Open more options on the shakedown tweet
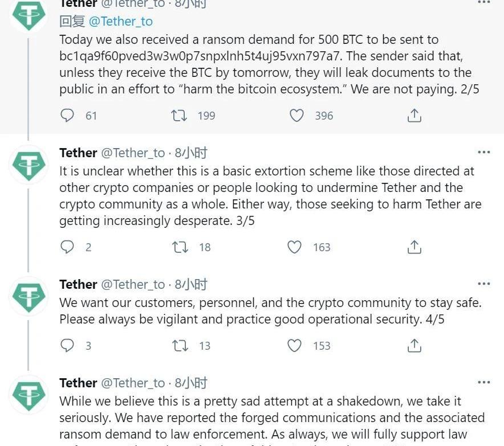Image resolution: width=504 pixels, height=446 pixels. click(x=483, y=383)
